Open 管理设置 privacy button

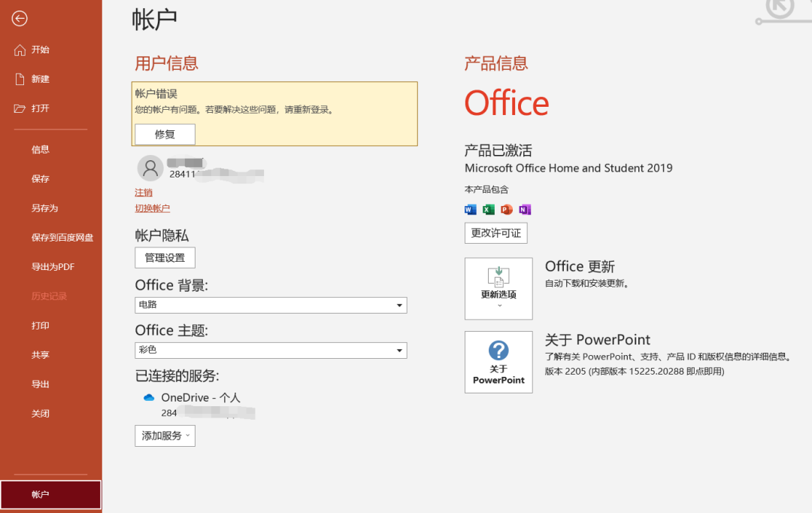pyautogui.click(x=165, y=257)
